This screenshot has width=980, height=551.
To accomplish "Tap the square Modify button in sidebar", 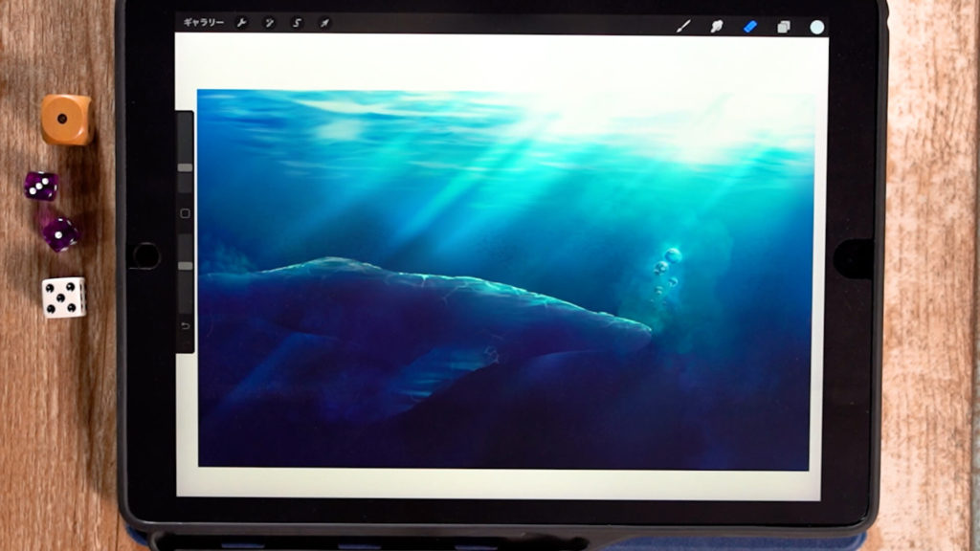I will coord(185,213).
